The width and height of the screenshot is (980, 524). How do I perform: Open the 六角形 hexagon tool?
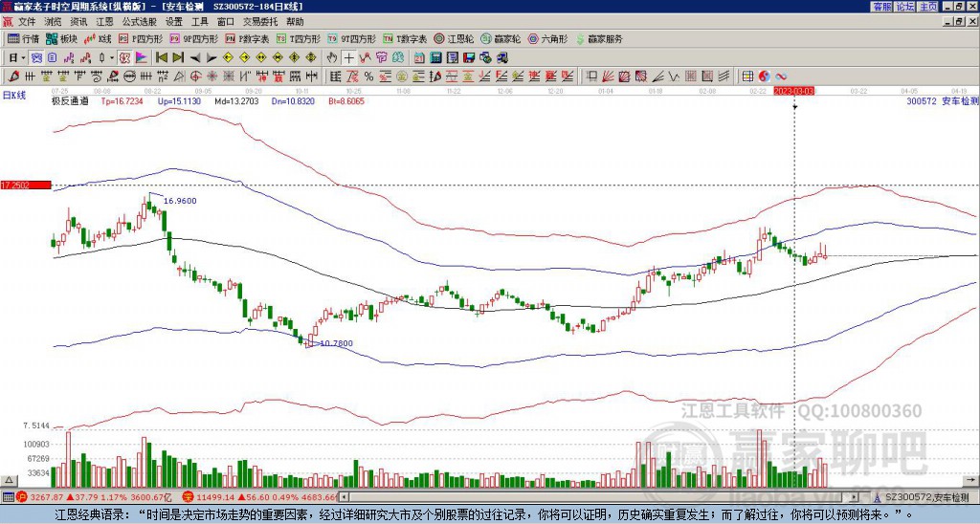coord(547,38)
